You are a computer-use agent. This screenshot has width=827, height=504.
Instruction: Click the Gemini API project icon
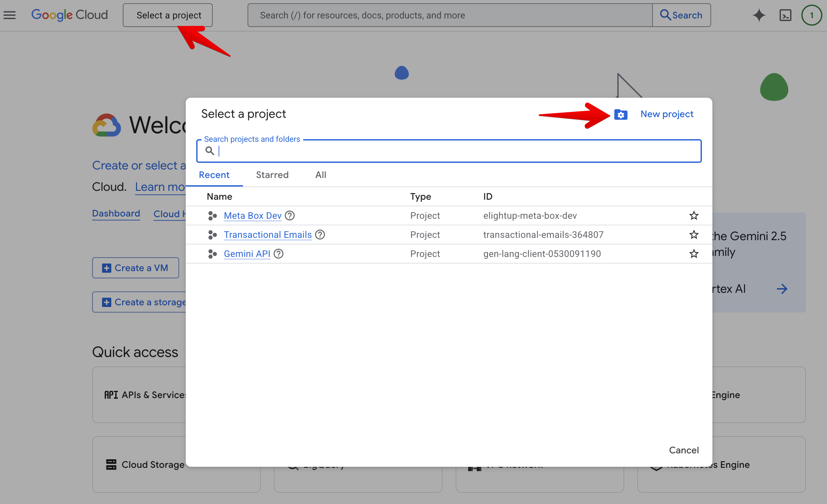(212, 254)
